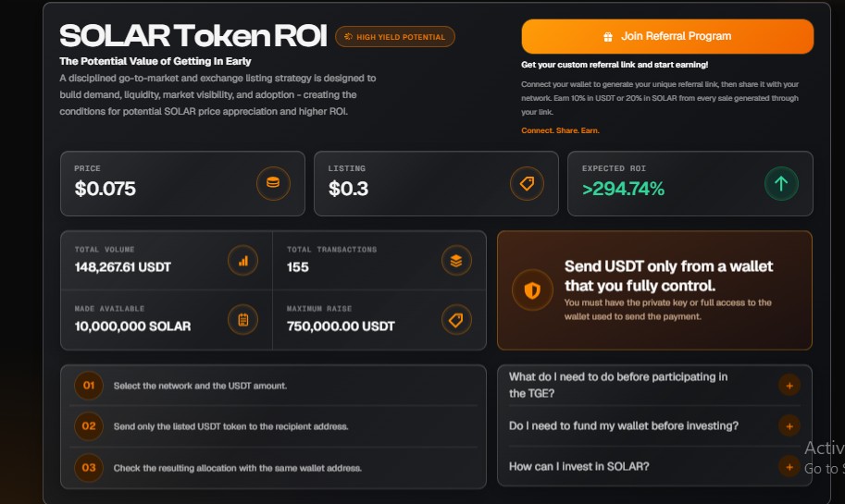Click the 'SOLAR Token ROI' heading
845x504 pixels.
click(193, 35)
